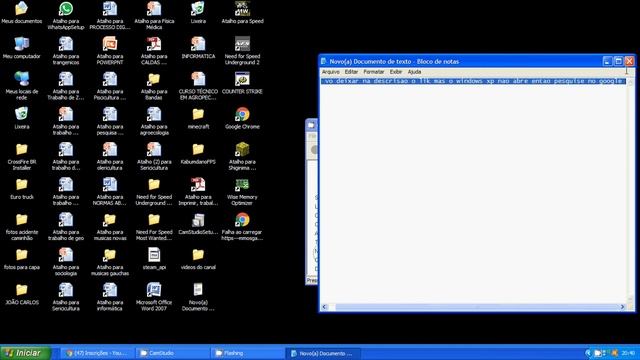The width and height of the screenshot is (640, 360).
Task: Click the Novo(a) Documento taskbar button
Action: point(323,353)
